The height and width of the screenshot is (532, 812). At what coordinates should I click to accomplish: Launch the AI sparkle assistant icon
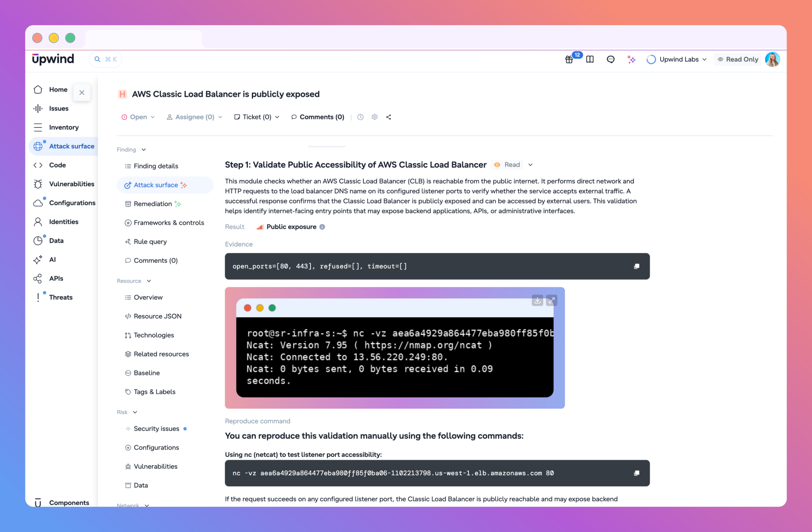coord(631,59)
